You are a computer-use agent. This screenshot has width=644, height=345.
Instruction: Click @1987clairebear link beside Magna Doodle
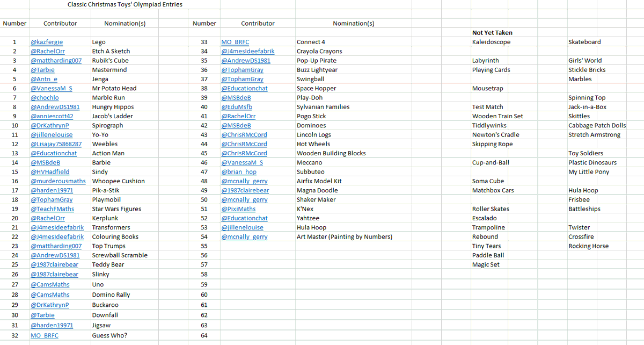click(245, 190)
